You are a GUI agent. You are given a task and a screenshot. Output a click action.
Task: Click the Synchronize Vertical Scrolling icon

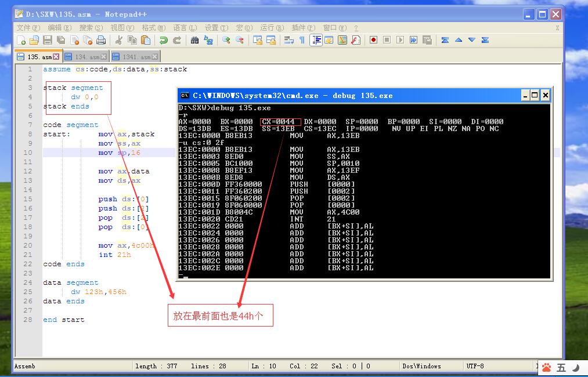[x=257, y=40]
